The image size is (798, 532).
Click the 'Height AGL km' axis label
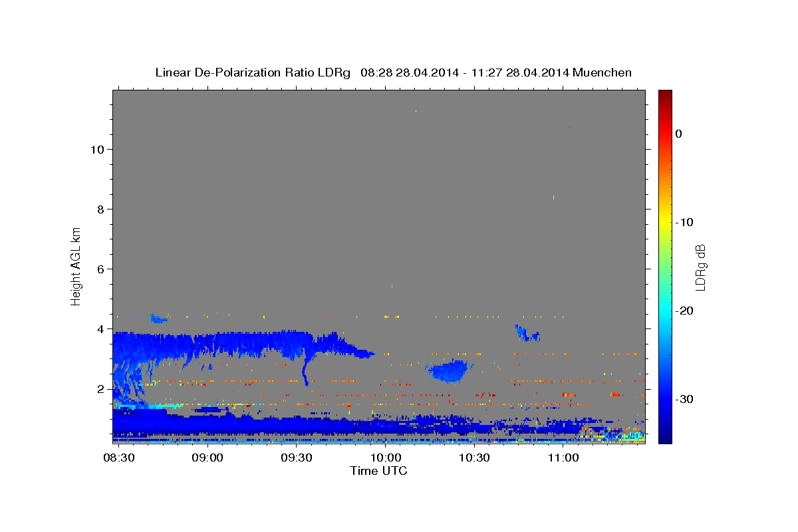76,265
